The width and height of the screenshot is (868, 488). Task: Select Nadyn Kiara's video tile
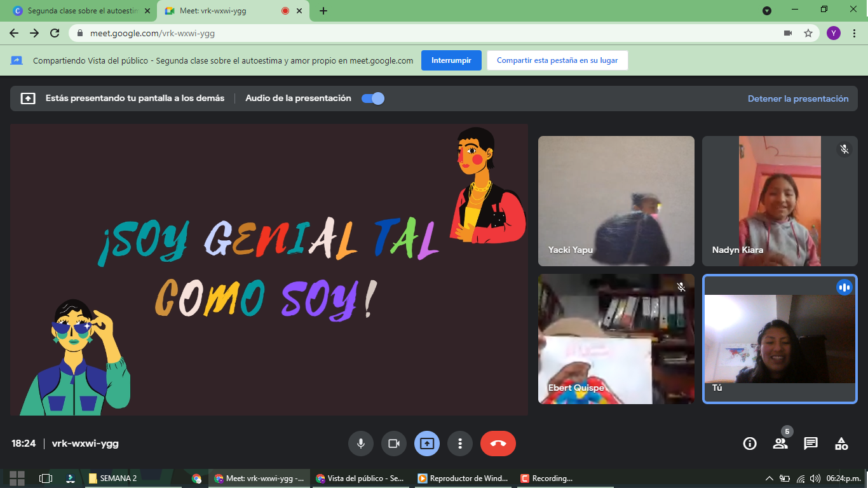tap(780, 201)
